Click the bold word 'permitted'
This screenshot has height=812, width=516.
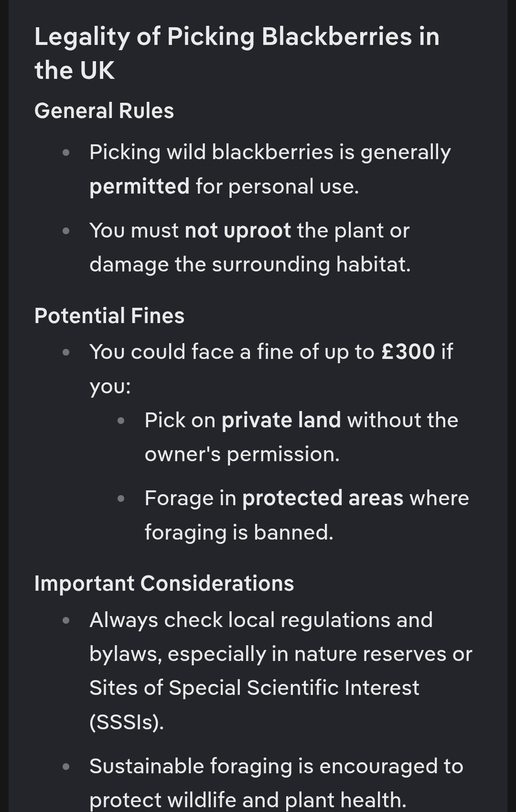tap(140, 186)
